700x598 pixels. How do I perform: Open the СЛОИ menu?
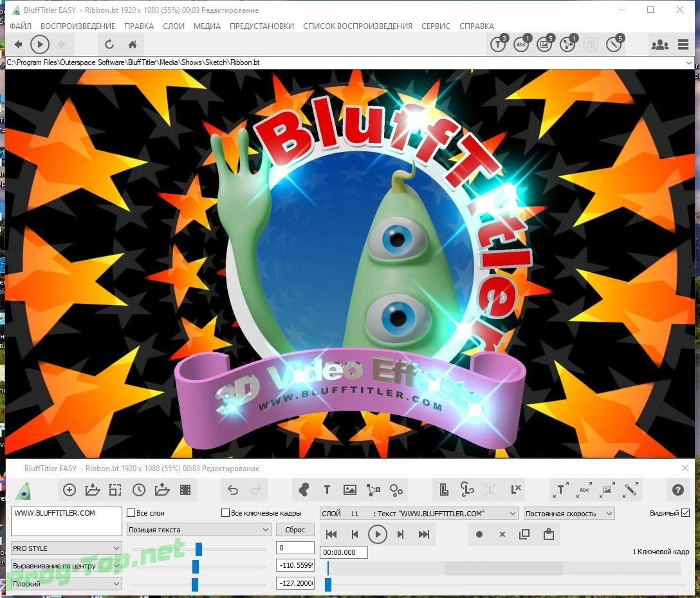[174, 26]
